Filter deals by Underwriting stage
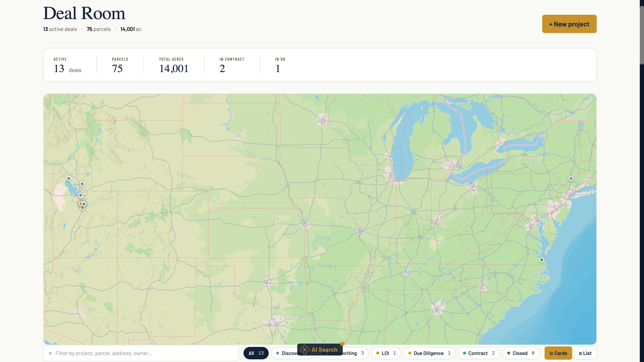The height and width of the screenshot is (362, 644). pyautogui.click(x=355, y=353)
